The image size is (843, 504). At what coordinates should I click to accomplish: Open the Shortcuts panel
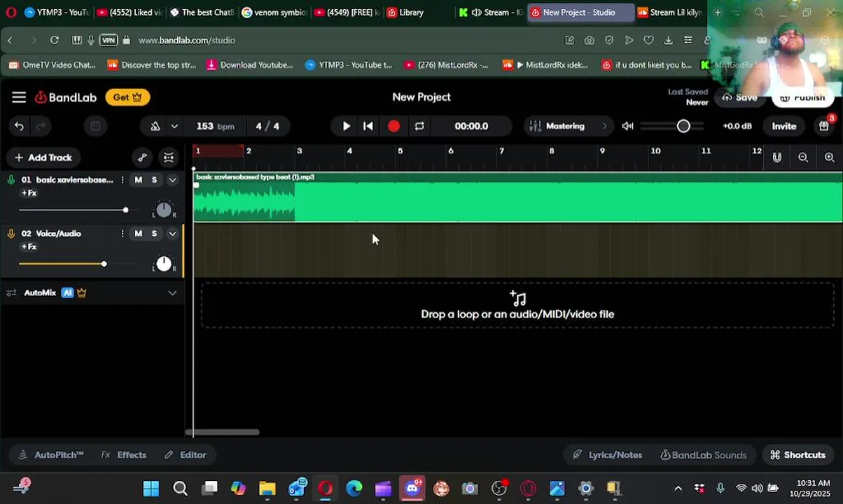797,455
